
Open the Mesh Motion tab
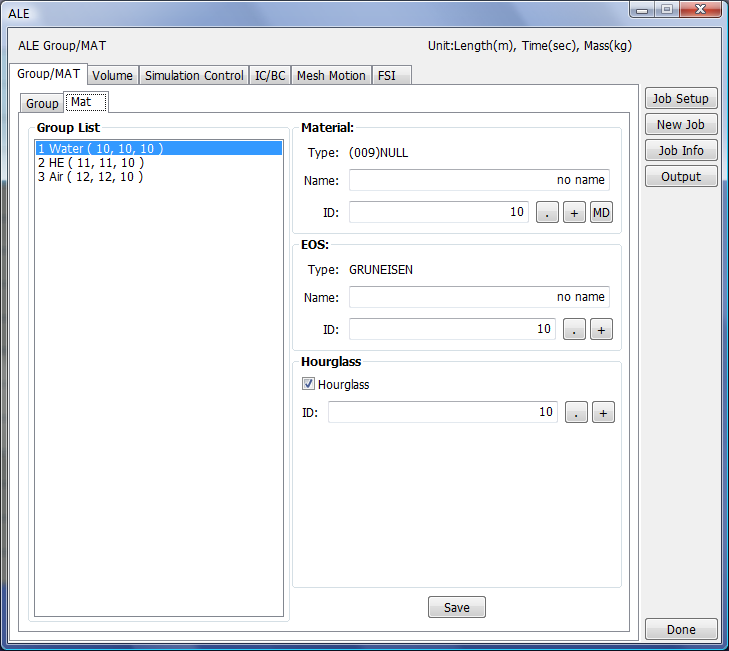click(x=331, y=75)
